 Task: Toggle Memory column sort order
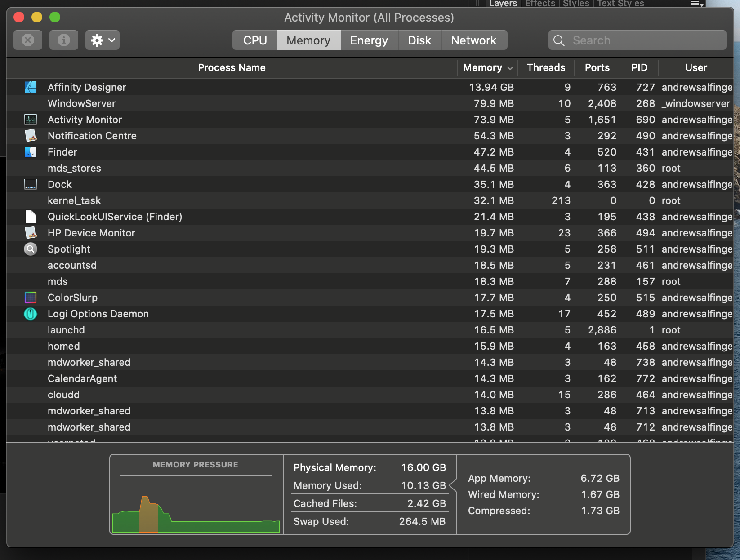coord(487,67)
